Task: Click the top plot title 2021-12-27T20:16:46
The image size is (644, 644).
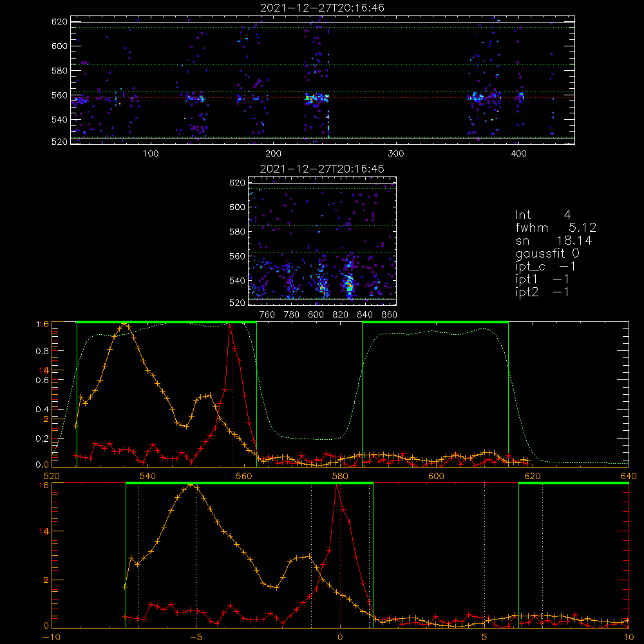Action: (322, 8)
